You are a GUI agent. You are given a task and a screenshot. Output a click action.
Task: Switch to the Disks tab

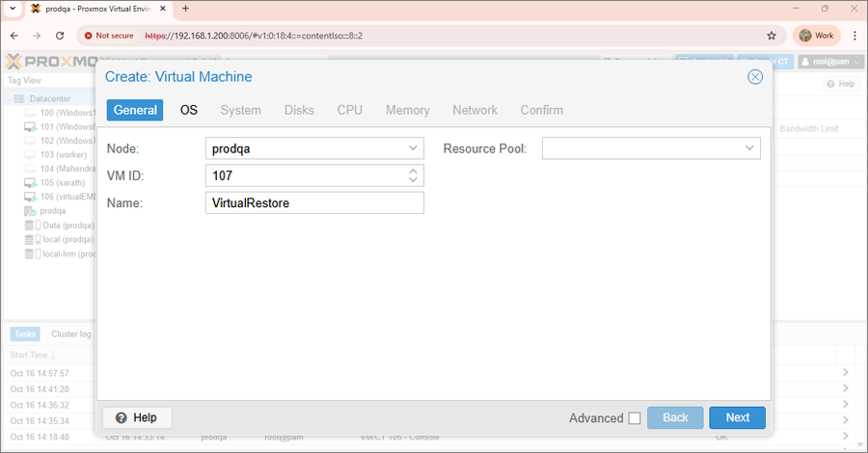pos(299,110)
